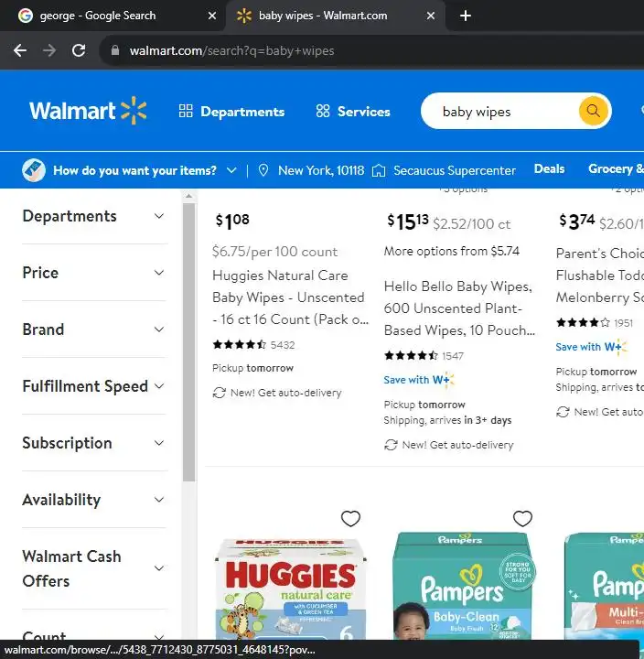
Task: Open the Grocery navigation link
Action: (x=616, y=168)
